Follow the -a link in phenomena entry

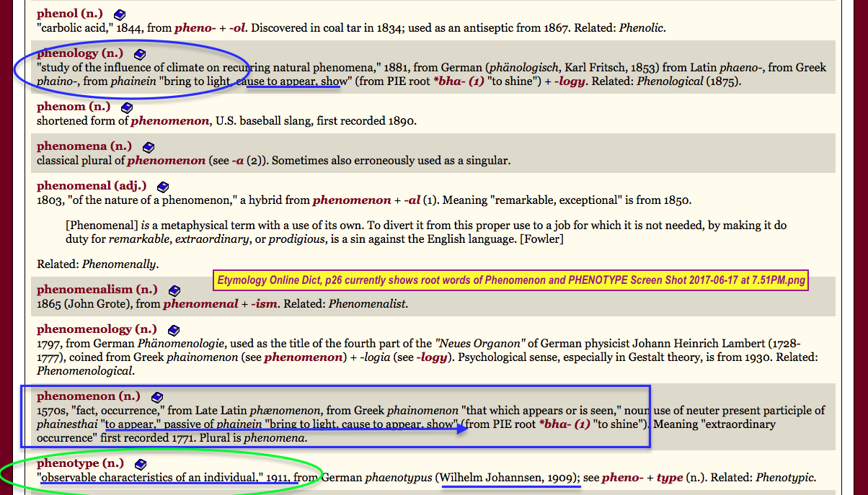click(236, 161)
